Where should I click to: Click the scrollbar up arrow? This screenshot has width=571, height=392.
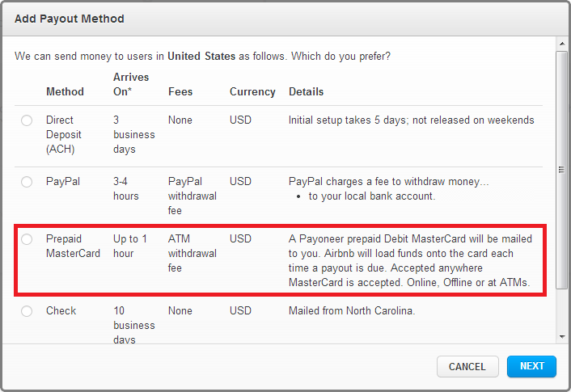561,42
